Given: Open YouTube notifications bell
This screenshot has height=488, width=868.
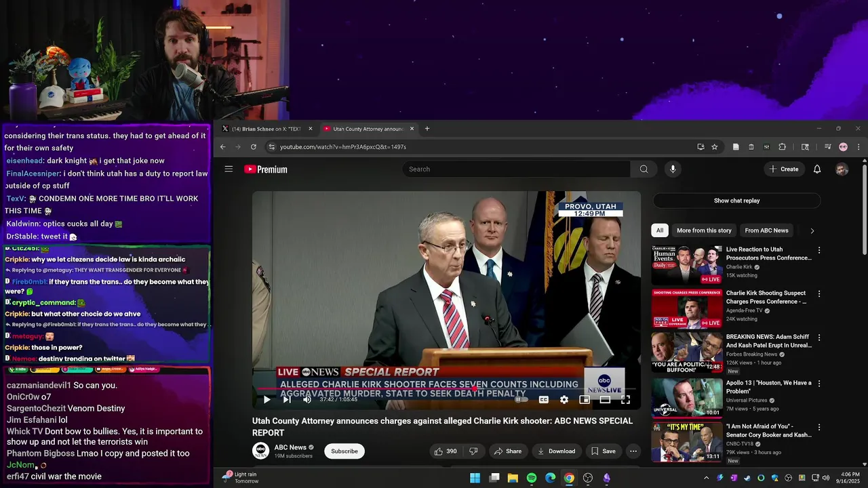Looking at the screenshot, I should 817,169.
